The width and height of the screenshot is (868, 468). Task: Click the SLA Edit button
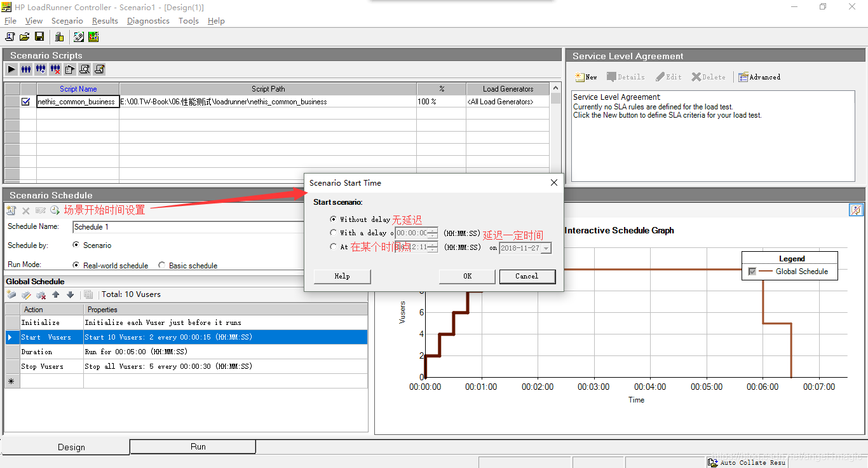668,77
